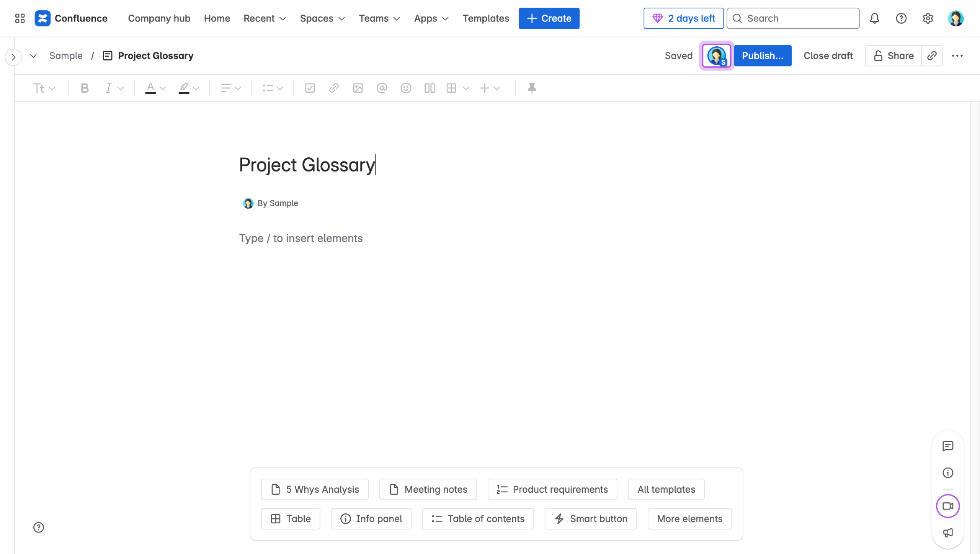The height and width of the screenshot is (554, 980).
Task: Click the video recording icon on the right rail
Action: tap(948, 506)
